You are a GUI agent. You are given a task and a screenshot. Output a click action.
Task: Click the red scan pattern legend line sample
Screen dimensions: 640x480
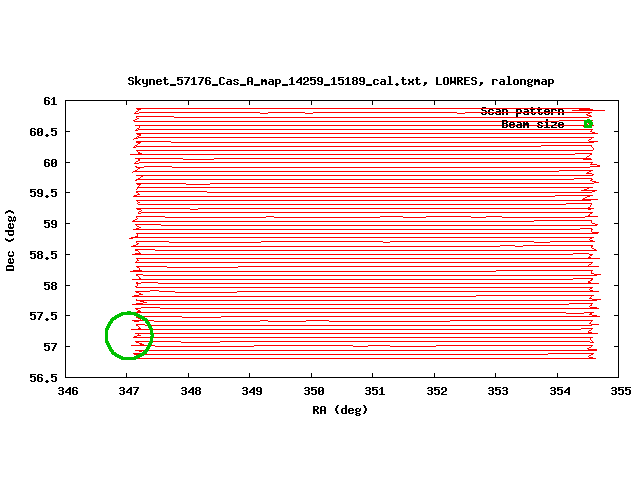click(x=588, y=110)
